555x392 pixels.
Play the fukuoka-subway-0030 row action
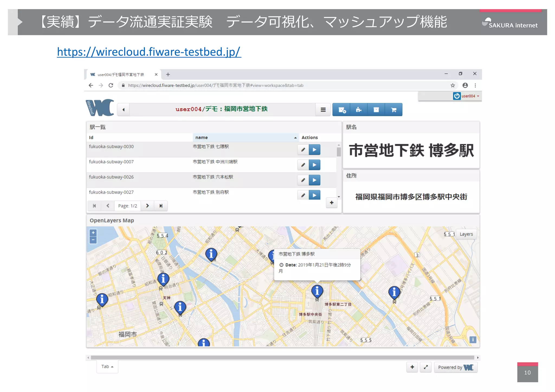(x=315, y=150)
